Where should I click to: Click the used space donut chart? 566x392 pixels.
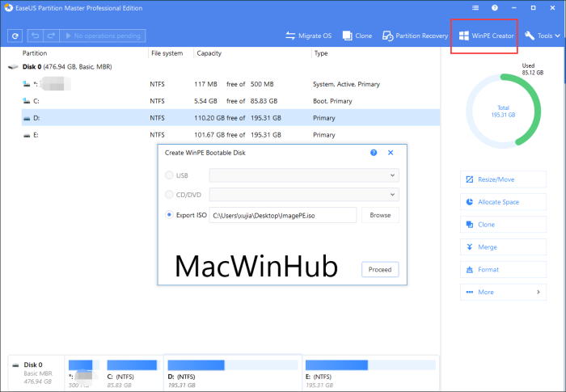[503, 112]
